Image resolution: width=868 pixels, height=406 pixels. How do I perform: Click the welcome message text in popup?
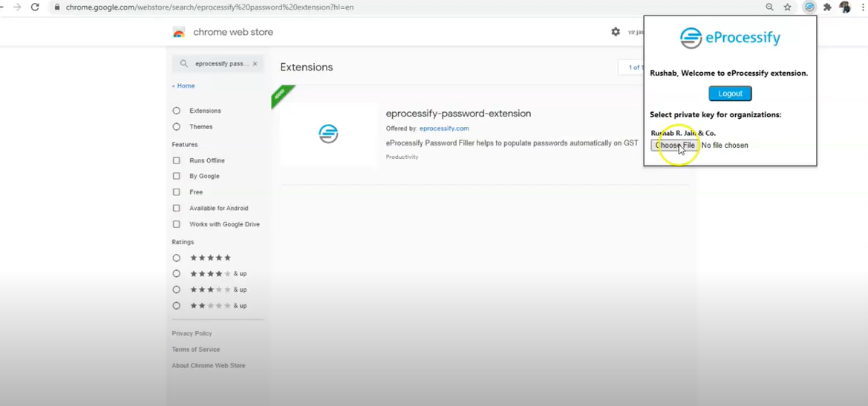(728, 73)
